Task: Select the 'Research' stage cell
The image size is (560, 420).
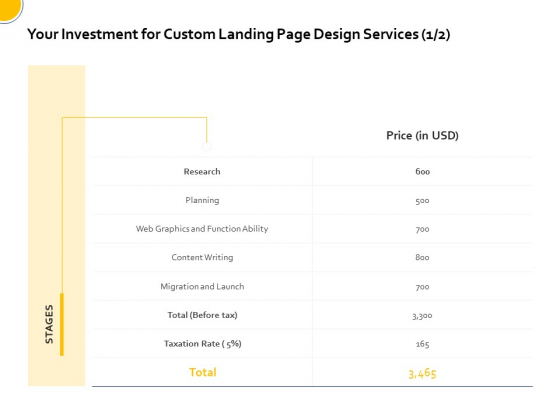Action: point(202,172)
